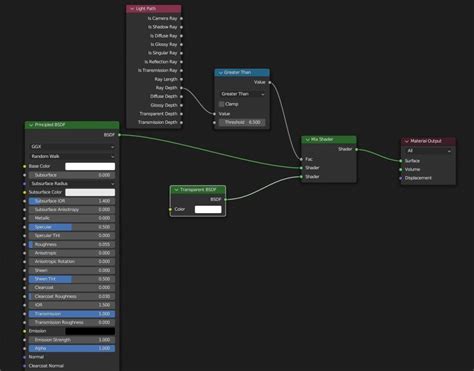Click the Greater Than Value input socket
The width and height of the screenshot is (474, 371).
[214, 114]
